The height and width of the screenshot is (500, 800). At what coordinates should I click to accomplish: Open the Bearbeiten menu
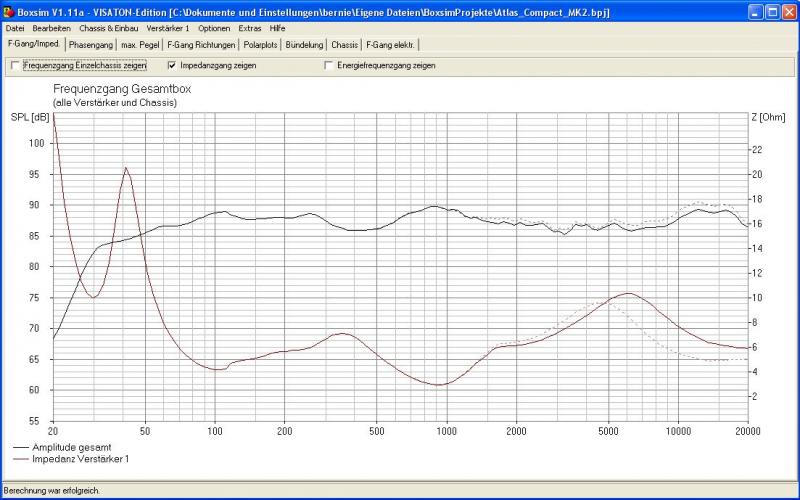(x=51, y=28)
